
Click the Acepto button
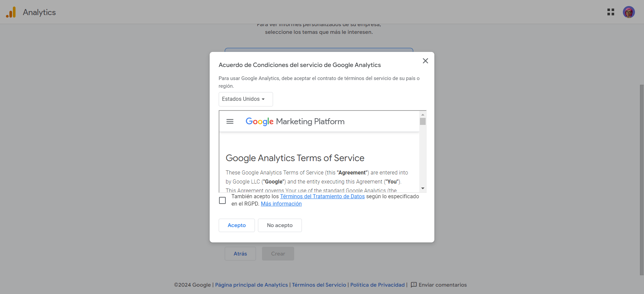coord(237,225)
